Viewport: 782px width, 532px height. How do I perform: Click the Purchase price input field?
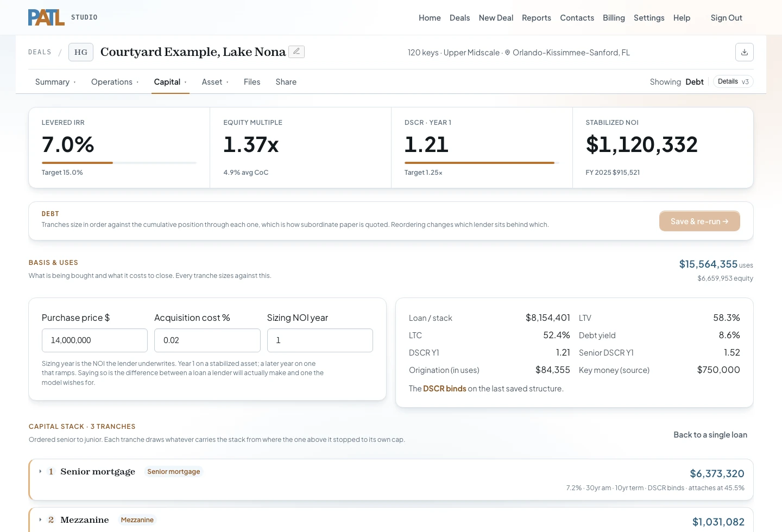pos(94,340)
